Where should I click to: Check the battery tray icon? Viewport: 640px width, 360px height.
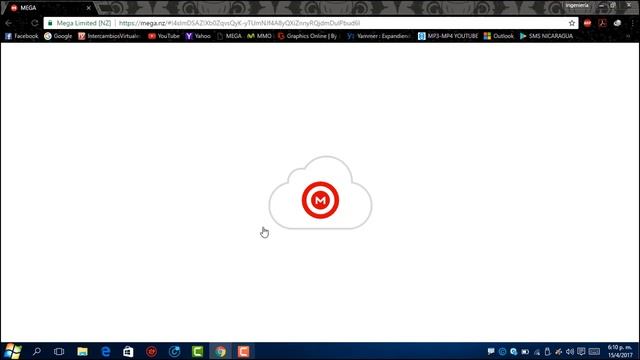point(525,351)
